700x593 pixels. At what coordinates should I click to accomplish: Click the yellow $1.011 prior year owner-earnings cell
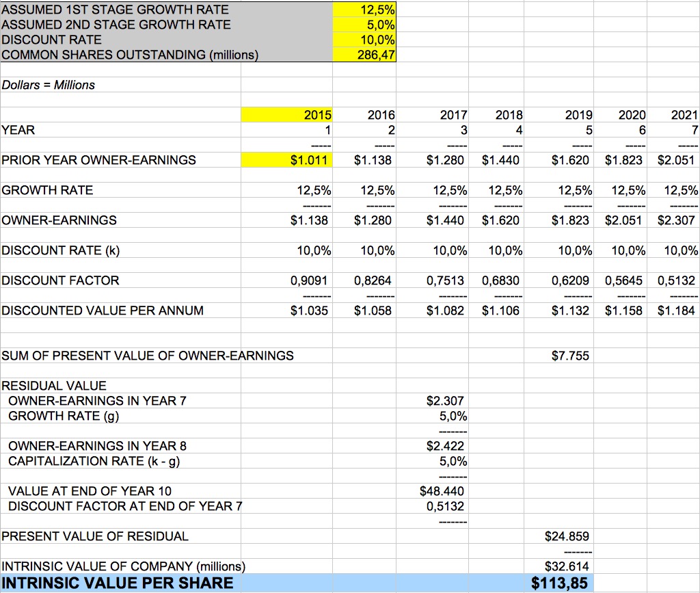tap(286, 160)
